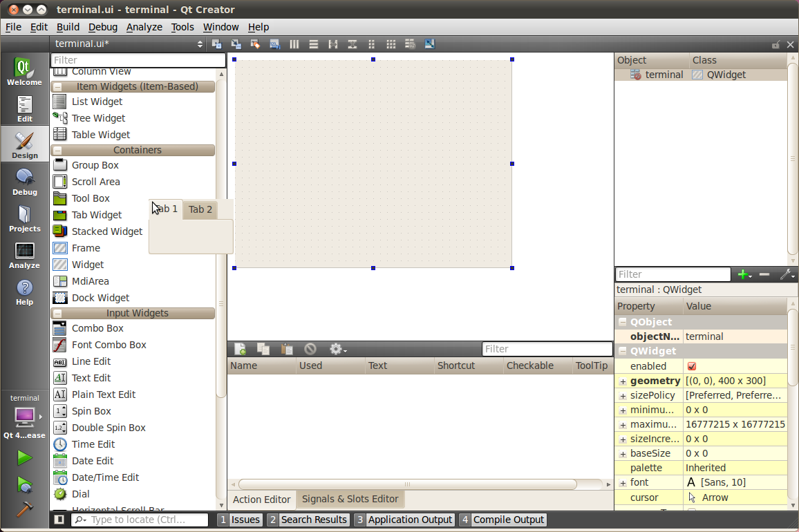The image size is (799, 532).
Task: Open the Edit mode
Action: point(24,108)
